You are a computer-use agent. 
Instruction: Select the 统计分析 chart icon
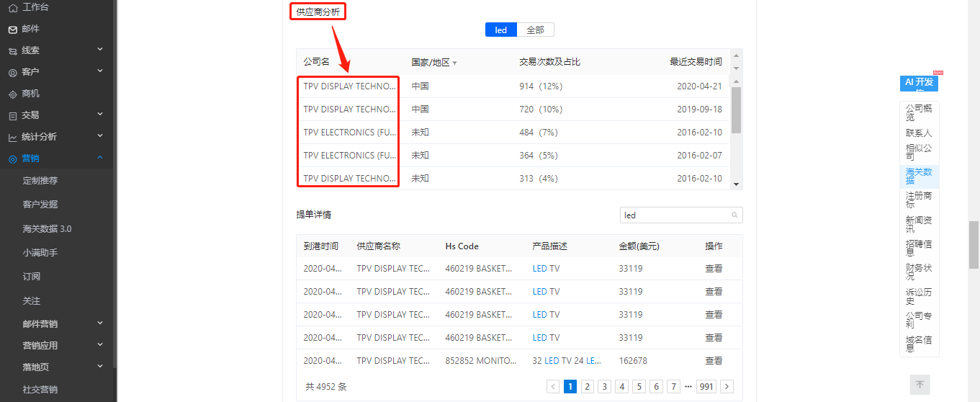pos(12,138)
